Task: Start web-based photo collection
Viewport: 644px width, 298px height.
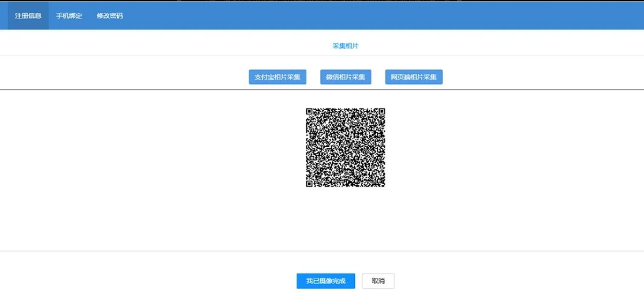Action: pyautogui.click(x=414, y=77)
